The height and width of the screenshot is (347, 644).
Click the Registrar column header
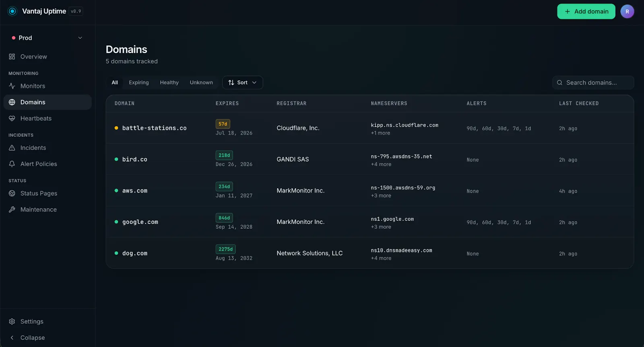click(x=291, y=103)
